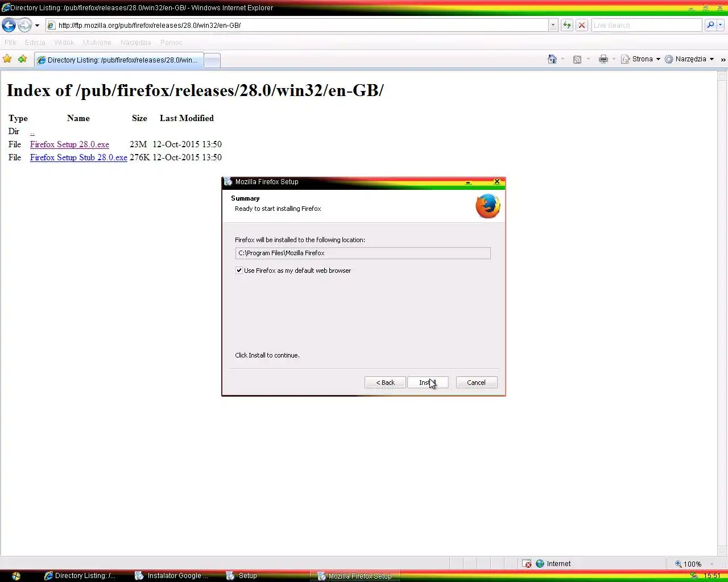Expand the feeds dropdown arrow
Image resolution: width=728 pixels, height=582 pixels.
coord(588,59)
